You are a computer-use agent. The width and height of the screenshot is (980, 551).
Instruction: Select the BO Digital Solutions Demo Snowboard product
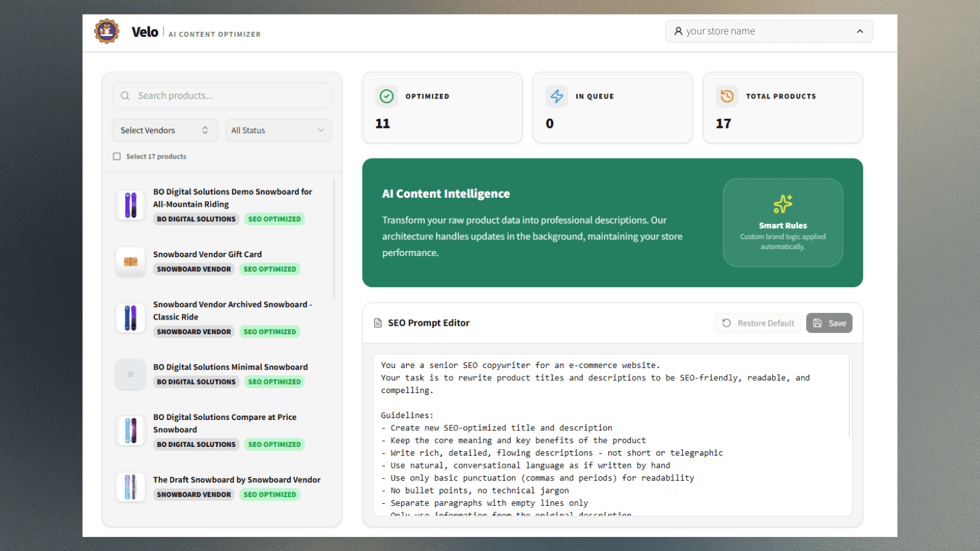(233, 198)
